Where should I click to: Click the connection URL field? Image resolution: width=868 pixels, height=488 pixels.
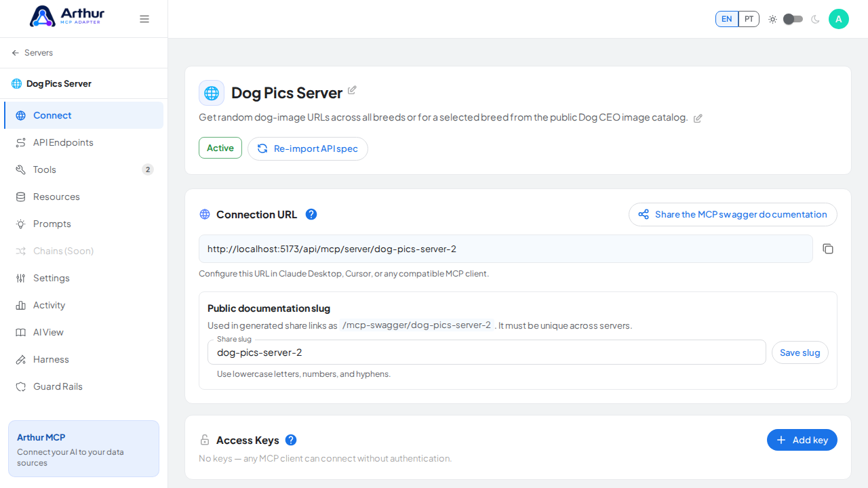click(506, 249)
